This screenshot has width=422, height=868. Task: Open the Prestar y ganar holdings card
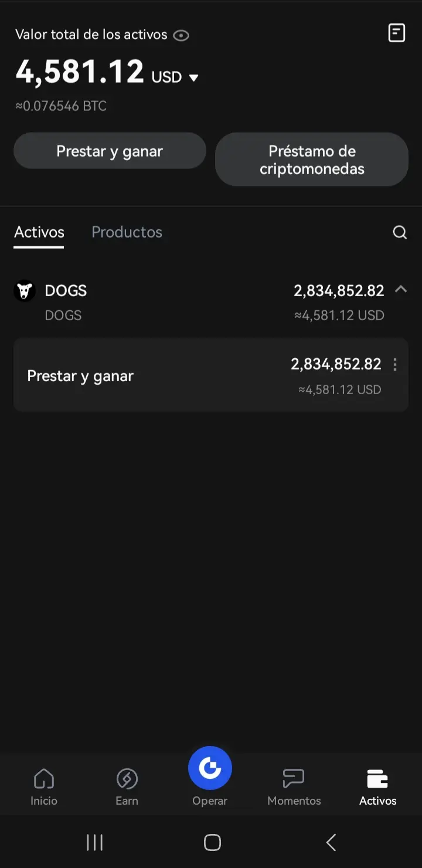pyautogui.click(x=211, y=375)
